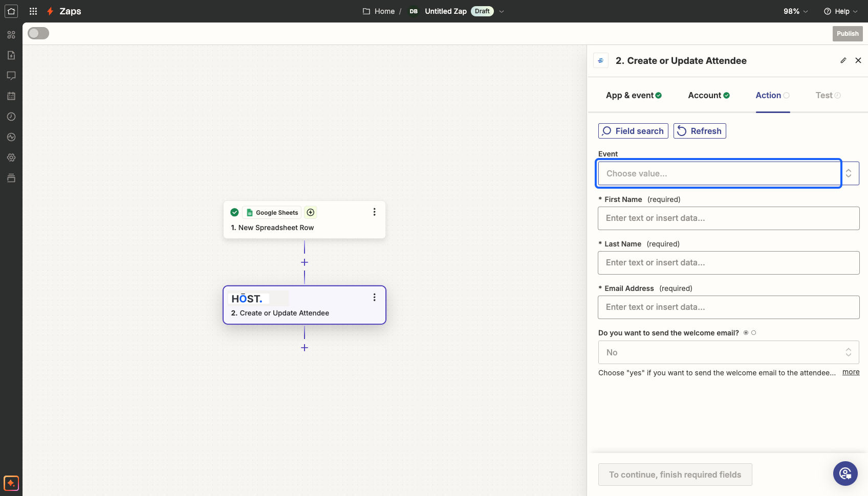
Task: Click the HOST app icon in panel header
Action: [601, 60]
